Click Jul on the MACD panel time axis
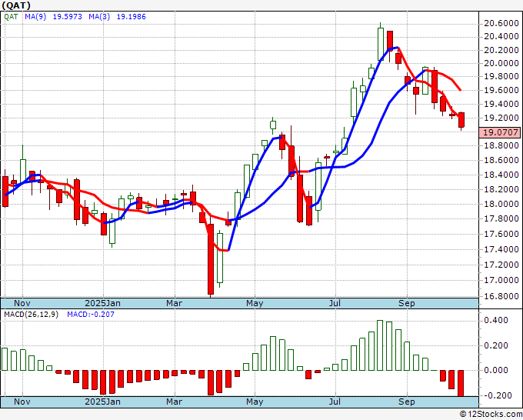This screenshot has width=523, height=420. 335,402
